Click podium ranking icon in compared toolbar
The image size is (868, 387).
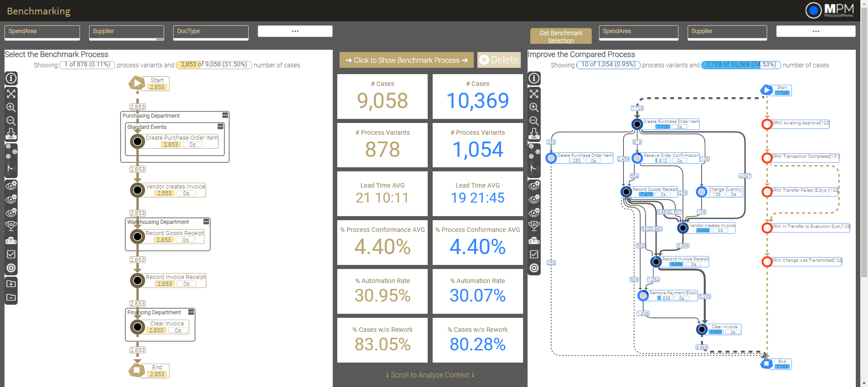point(534,241)
